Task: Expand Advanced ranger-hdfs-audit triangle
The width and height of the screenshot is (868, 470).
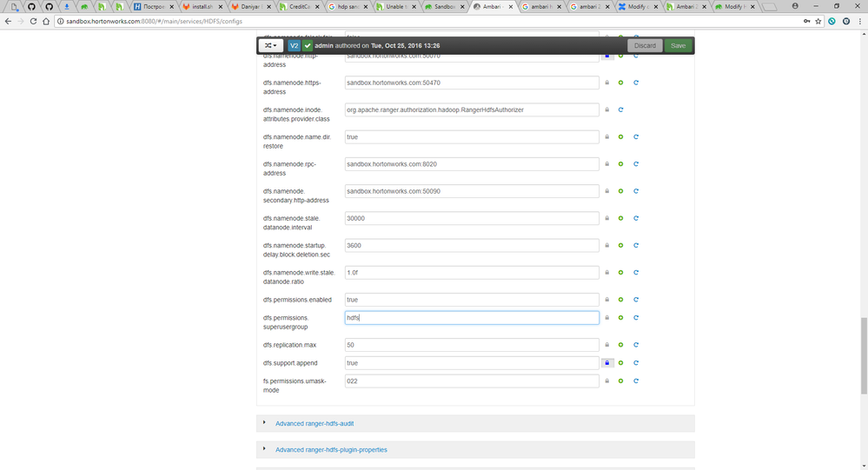Action: click(x=264, y=422)
